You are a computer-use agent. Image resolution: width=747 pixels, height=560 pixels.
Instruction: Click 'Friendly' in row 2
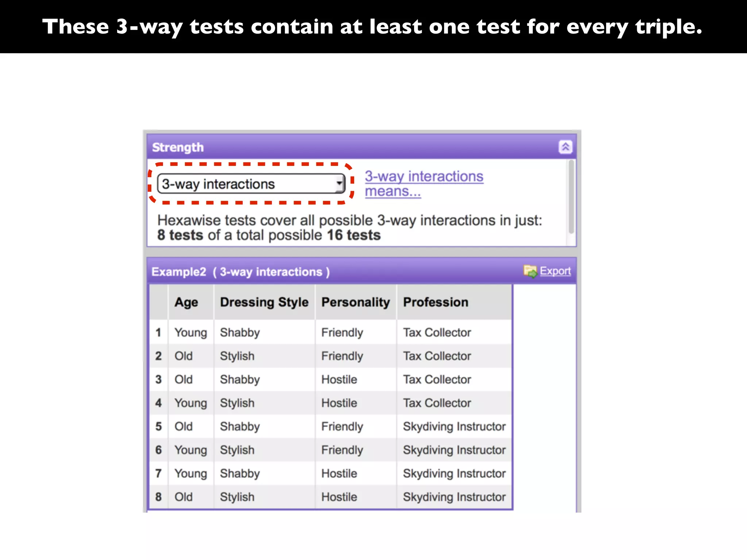pos(342,356)
